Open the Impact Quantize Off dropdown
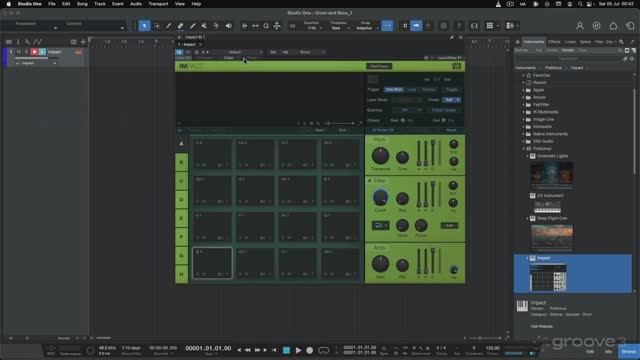This screenshot has width=640, height=360. [x=407, y=110]
